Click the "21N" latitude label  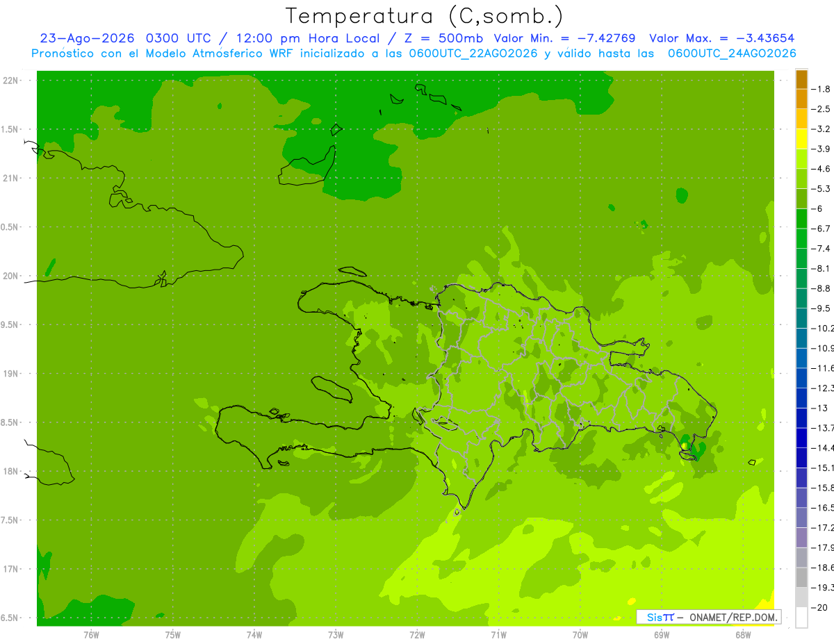(x=12, y=179)
